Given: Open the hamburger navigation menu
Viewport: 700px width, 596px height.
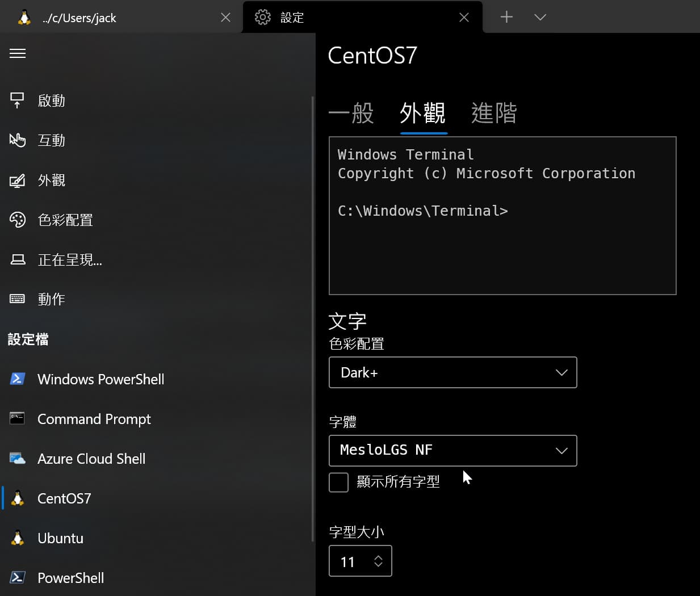Looking at the screenshot, I should [18, 53].
